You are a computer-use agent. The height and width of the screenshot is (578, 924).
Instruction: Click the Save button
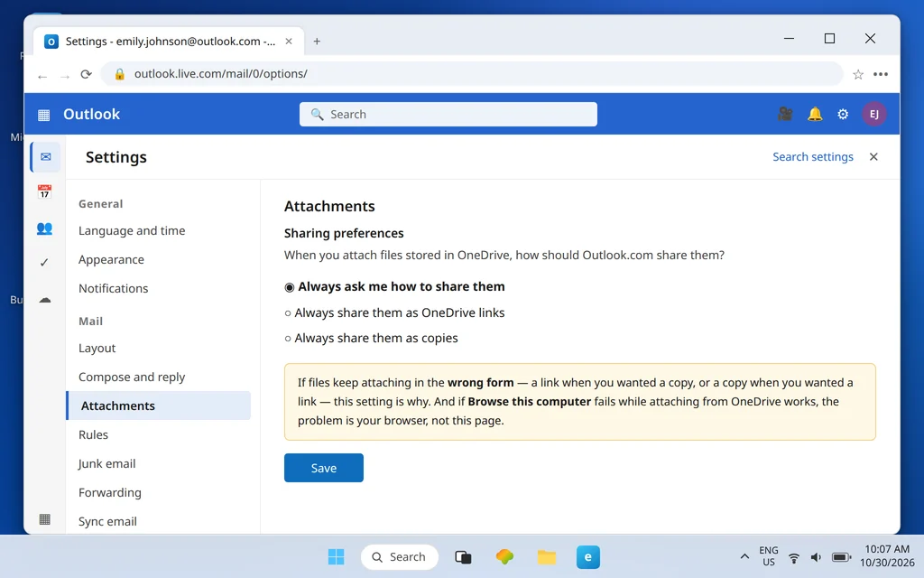(324, 468)
